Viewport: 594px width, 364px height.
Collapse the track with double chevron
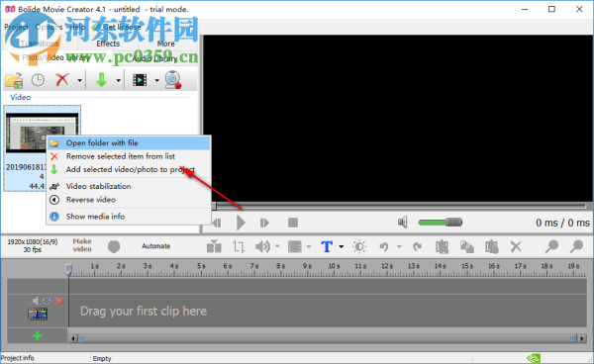(x=47, y=301)
